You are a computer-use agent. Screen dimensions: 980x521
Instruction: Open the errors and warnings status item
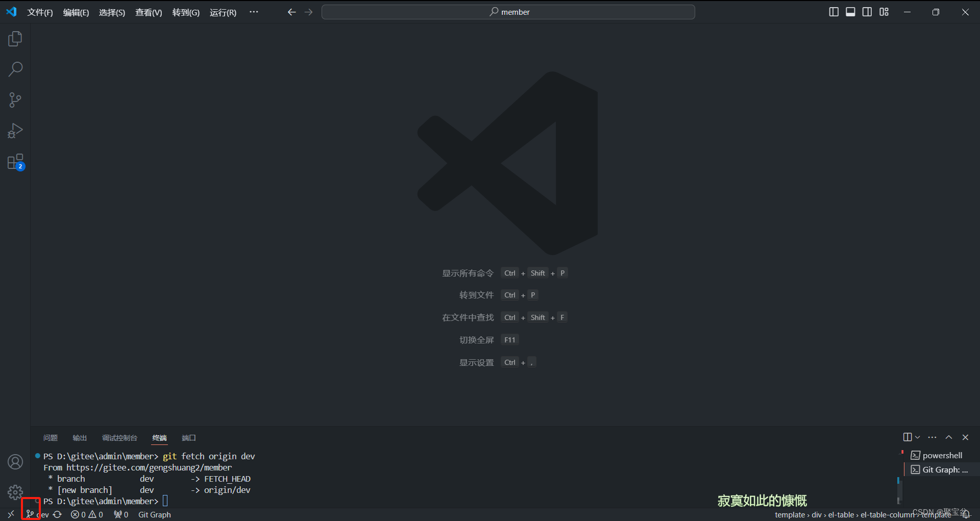click(87, 514)
